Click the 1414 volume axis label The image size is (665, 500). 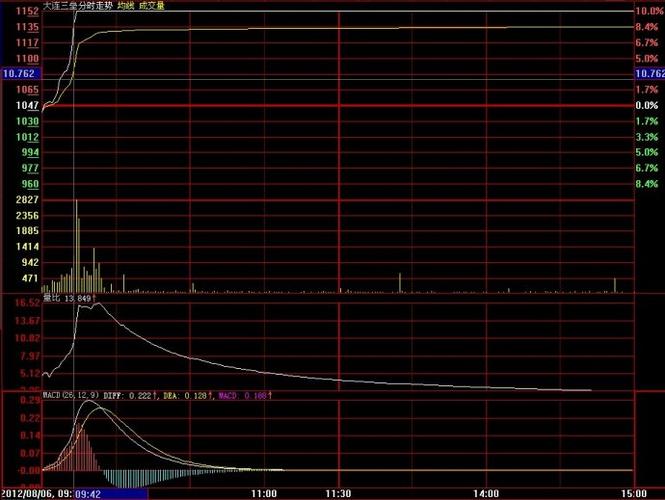pyautogui.click(x=27, y=246)
